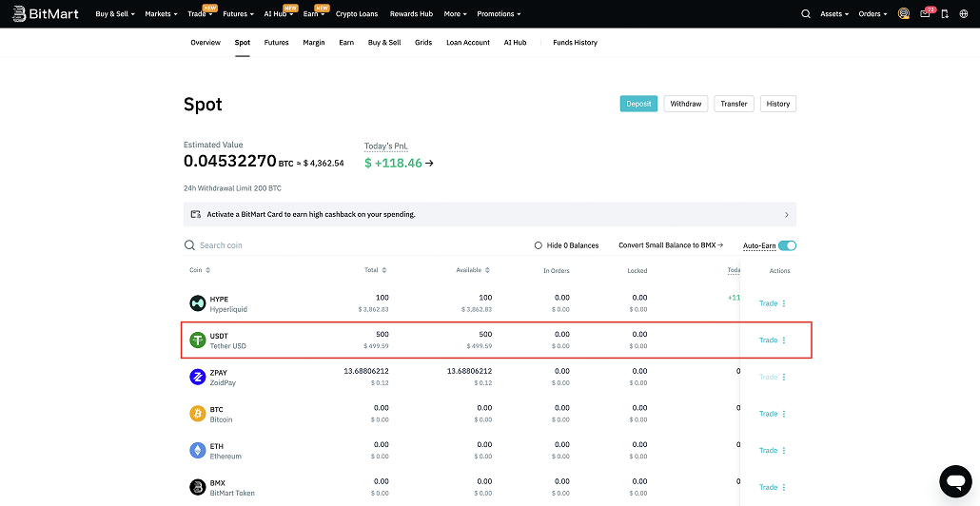Switch to the Futures account tab
The height and width of the screenshot is (506, 980).
coord(276,43)
